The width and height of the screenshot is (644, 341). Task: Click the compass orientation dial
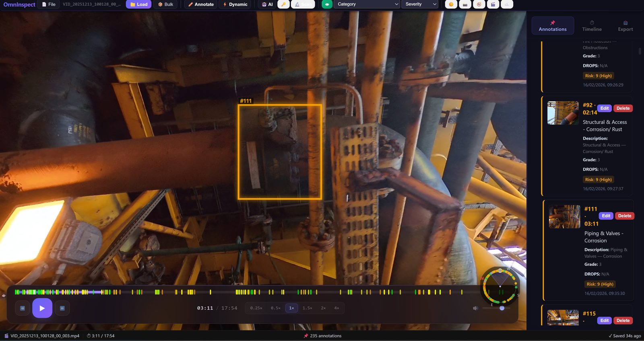tap(500, 286)
